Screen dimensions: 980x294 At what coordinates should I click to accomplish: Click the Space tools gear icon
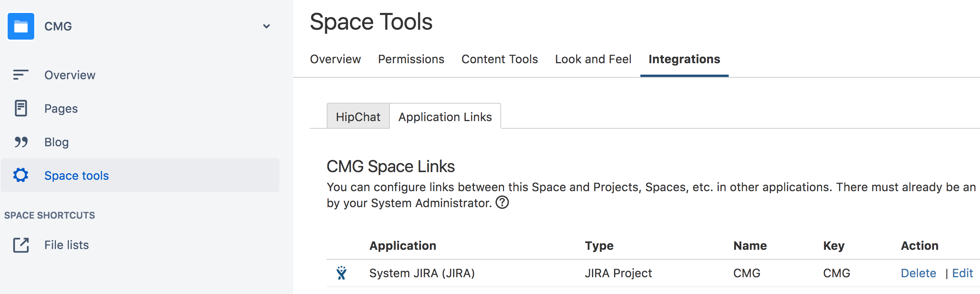tap(21, 175)
